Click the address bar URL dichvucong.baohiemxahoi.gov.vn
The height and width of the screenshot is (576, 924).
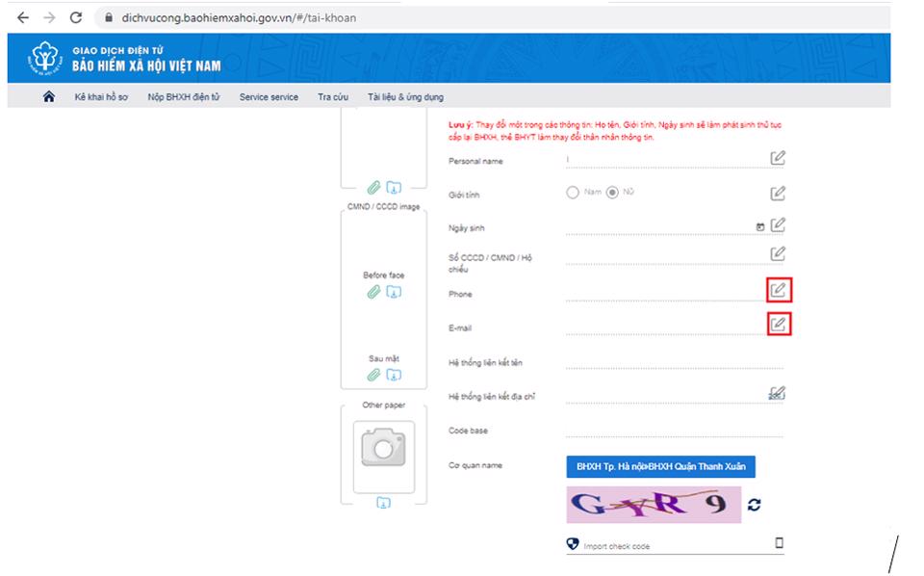point(239,17)
